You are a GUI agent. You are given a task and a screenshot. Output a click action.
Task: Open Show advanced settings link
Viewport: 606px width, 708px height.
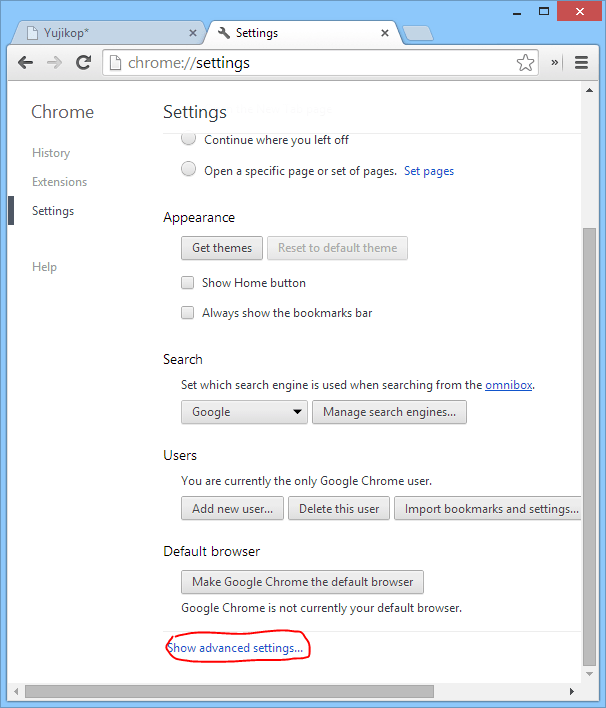point(235,648)
